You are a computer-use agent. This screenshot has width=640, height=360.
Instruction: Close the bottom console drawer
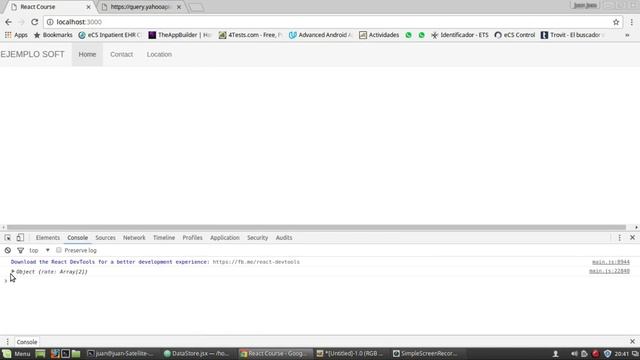click(x=632, y=342)
